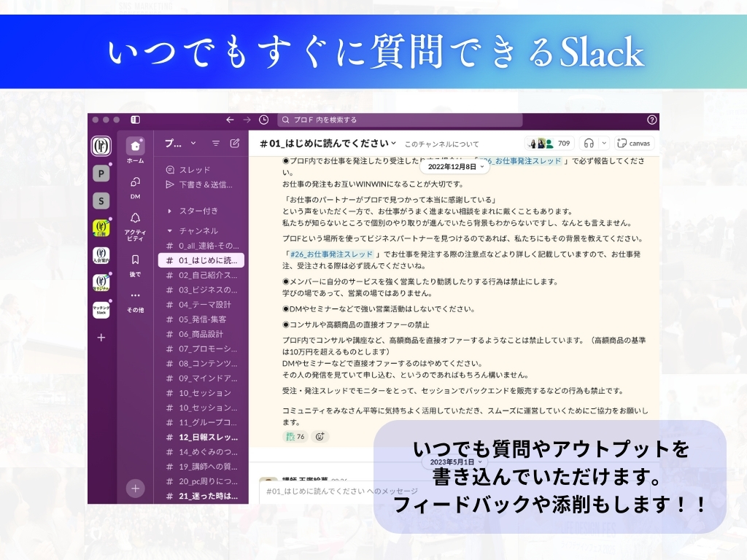
Task: Open the help question mark icon
Action: coord(651,120)
